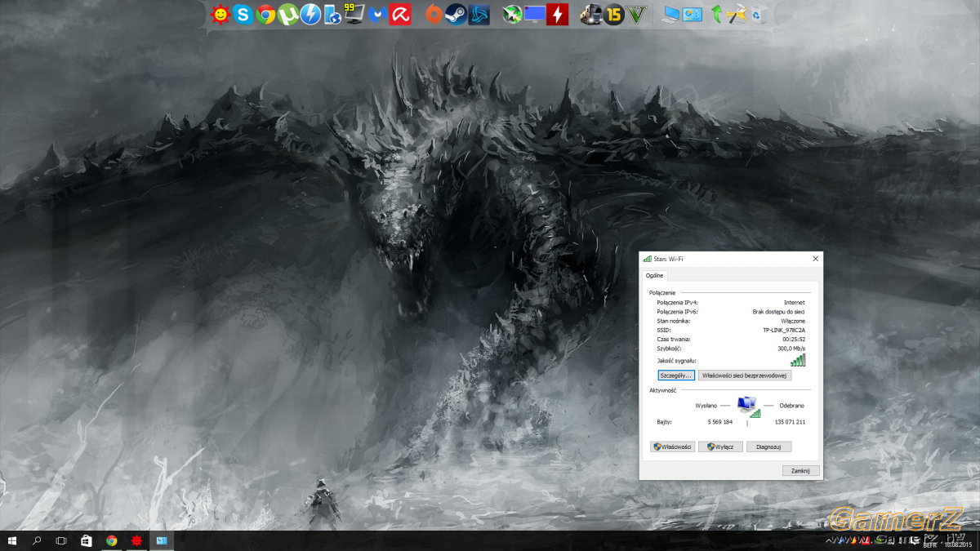The image size is (980, 551).
Task: Click the Właściwości shield button
Action: (x=672, y=447)
